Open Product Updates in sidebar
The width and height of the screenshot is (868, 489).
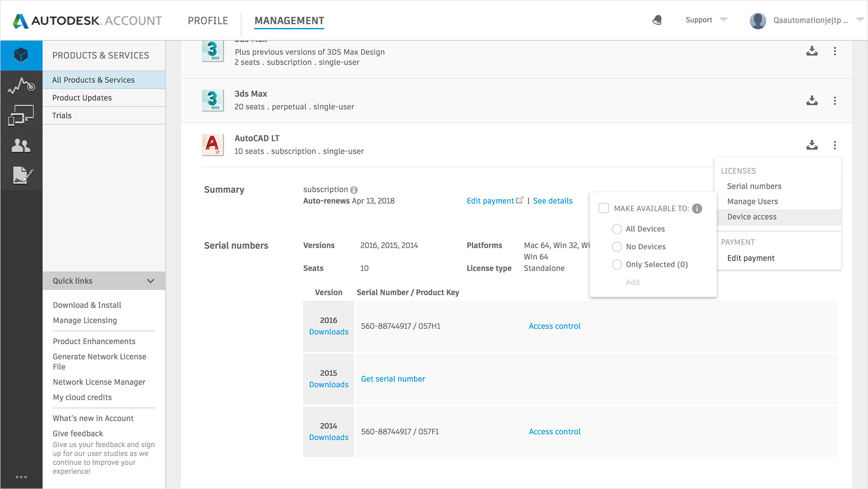pyautogui.click(x=104, y=98)
